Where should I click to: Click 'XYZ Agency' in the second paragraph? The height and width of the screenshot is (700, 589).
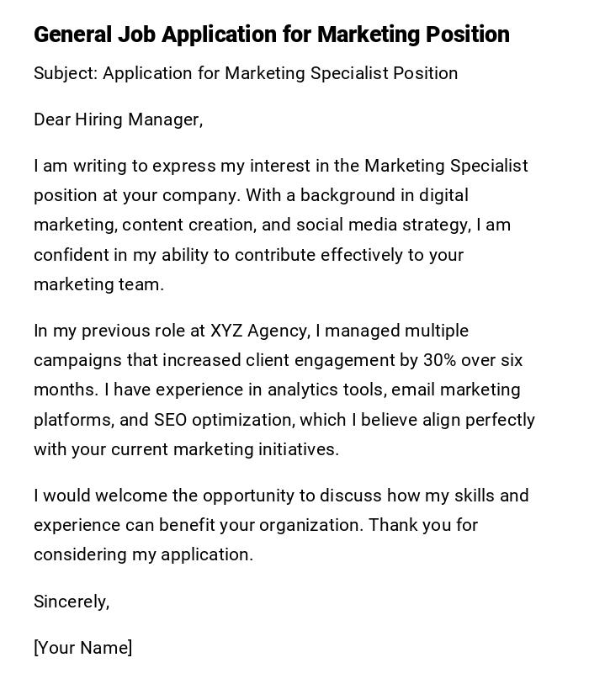click(259, 331)
